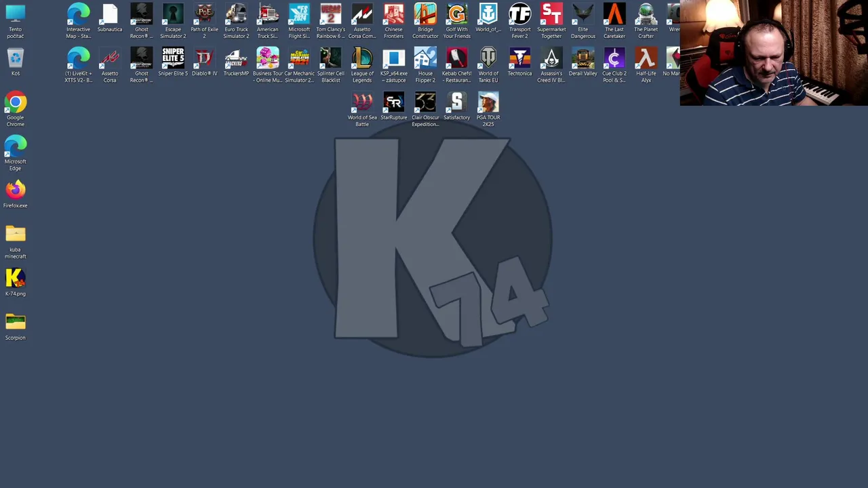Select the Koš recycle bin icon
Image resolution: width=868 pixels, height=488 pixels.
pos(15,62)
